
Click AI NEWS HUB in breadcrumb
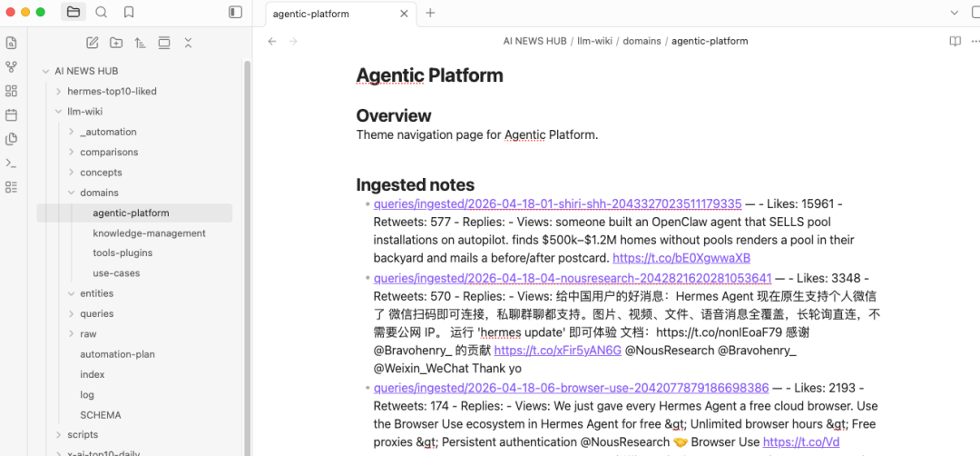pyautogui.click(x=535, y=41)
